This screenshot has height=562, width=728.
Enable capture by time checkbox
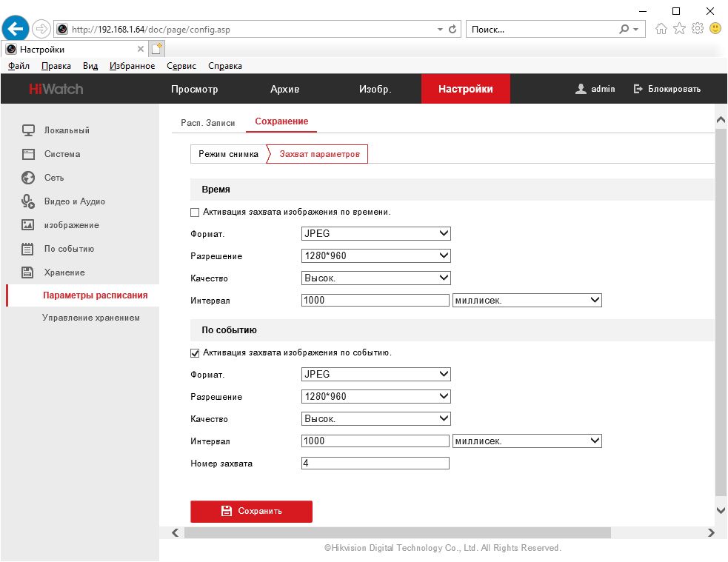[x=196, y=213]
